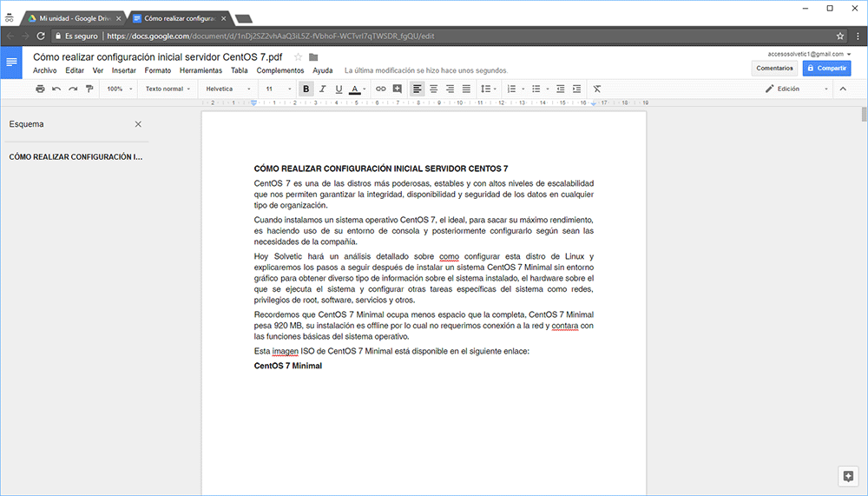Increase the paragraph indent
The height and width of the screenshot is (496, 868).
(577, 89)
